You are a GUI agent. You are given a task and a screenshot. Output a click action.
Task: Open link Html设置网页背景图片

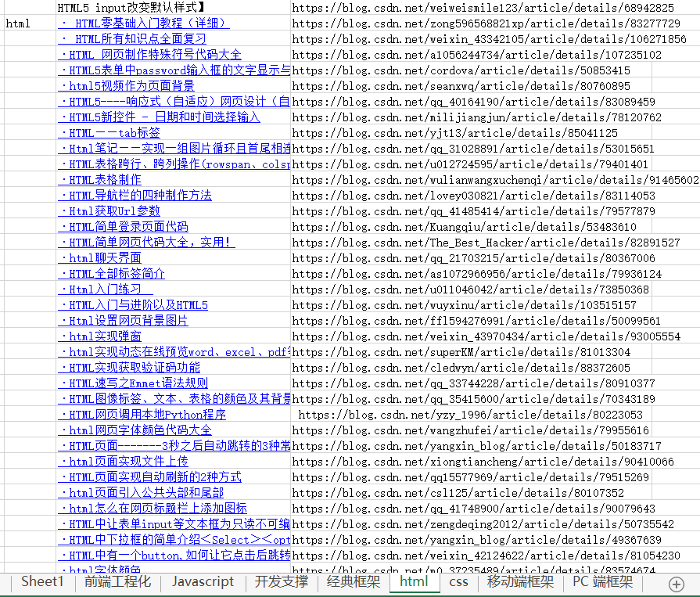[124, 321]
